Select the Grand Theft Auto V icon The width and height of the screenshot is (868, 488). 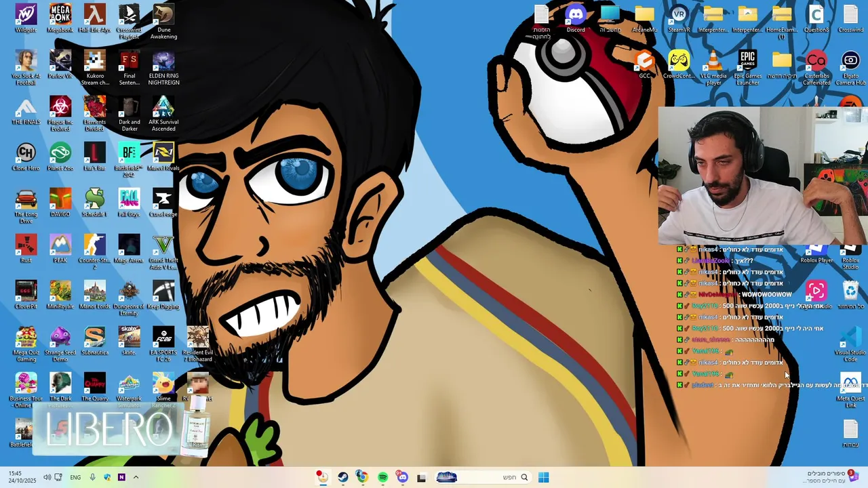163,252
